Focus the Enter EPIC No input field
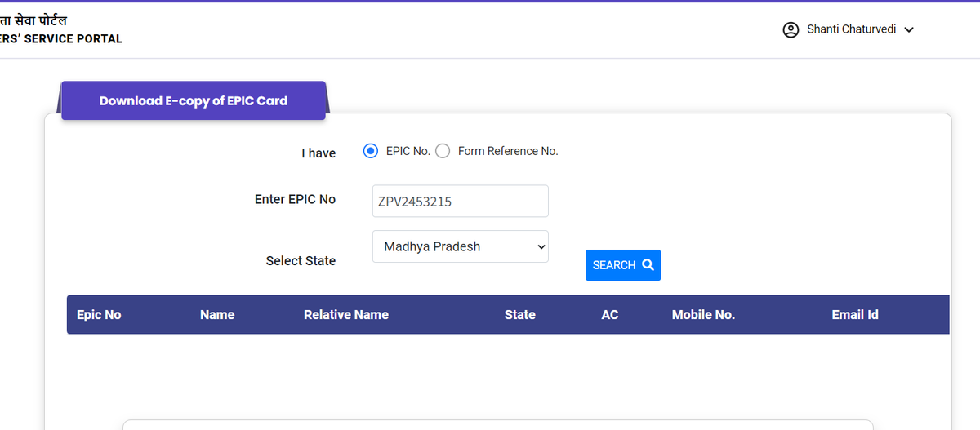The height and width of the screenshot is (430, 980). click(x=461, y=201)
